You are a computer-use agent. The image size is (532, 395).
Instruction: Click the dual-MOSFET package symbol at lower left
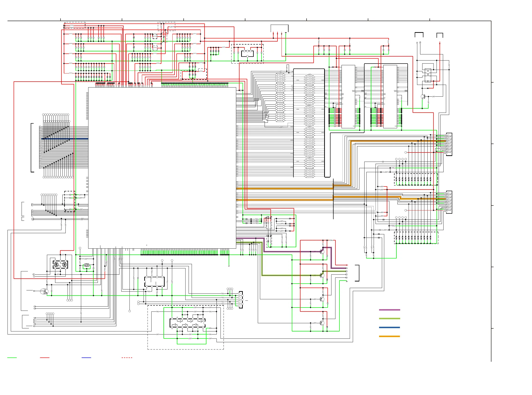[x=60, y=264]
